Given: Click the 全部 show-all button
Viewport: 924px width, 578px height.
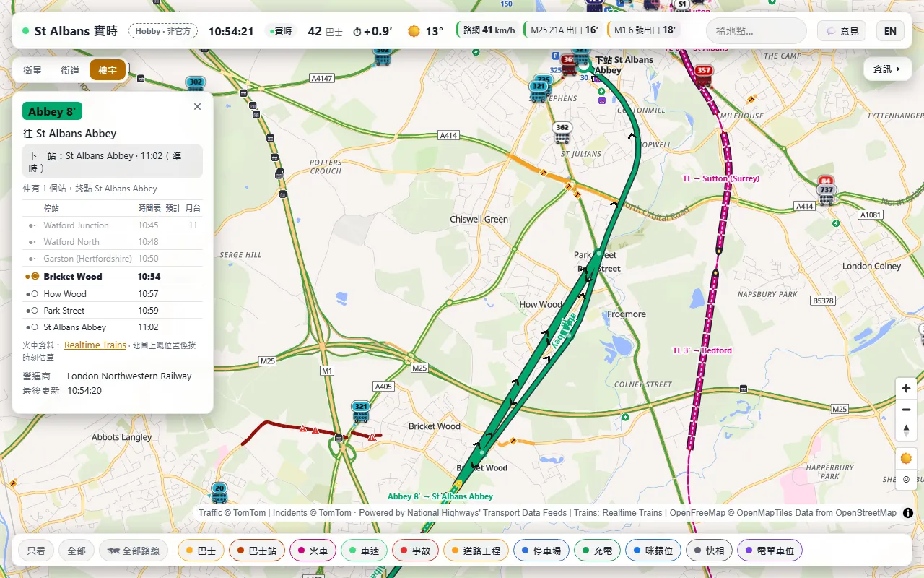Looking at the screenshot, I should (x=77, y=551).
